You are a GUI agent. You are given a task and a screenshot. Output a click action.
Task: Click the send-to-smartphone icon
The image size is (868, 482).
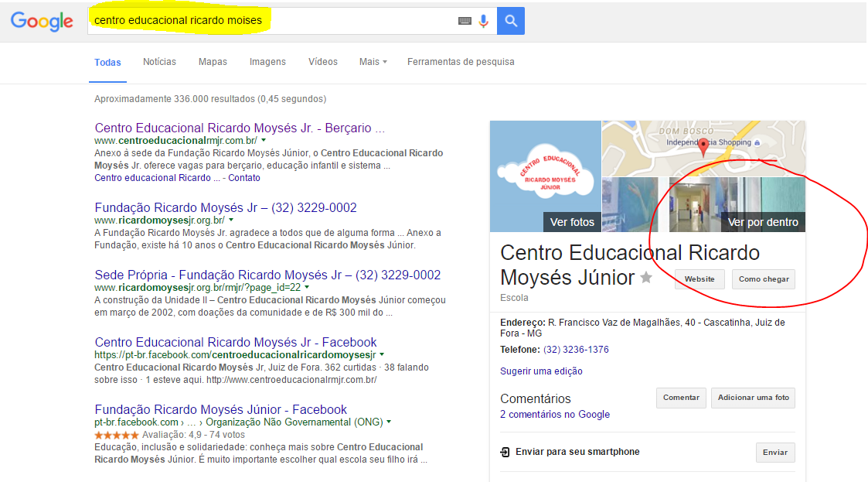(505, 452)
